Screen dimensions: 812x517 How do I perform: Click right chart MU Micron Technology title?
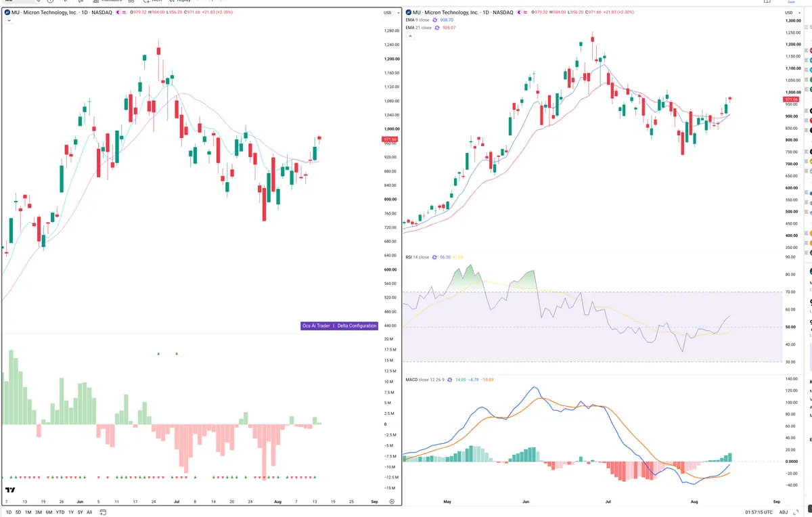pos(463,12)
